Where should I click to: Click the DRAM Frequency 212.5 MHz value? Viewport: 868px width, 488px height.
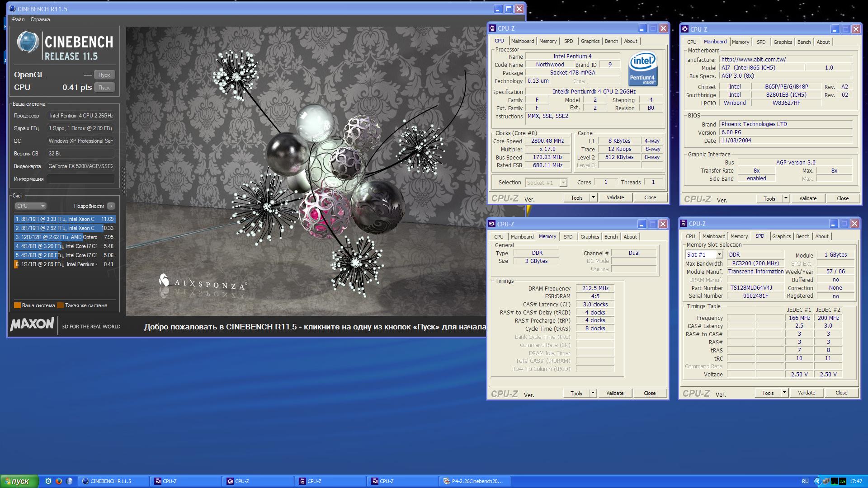point(595,288)
